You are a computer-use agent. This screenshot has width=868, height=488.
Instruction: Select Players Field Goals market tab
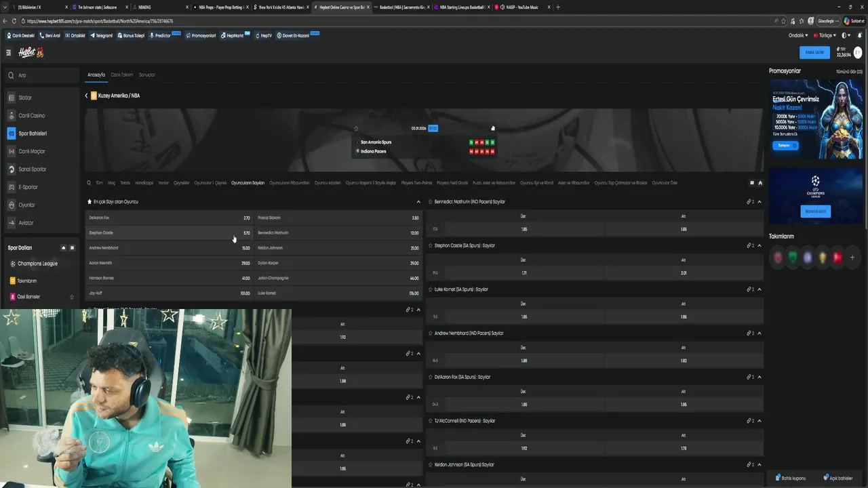[x=452, y=182]
